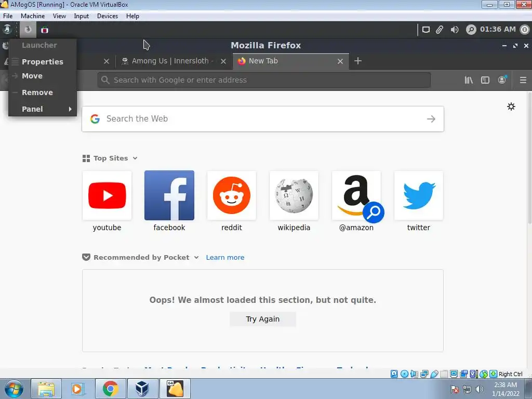Click VirtualBox audio status icon
The height and width of the screenshot is (399, 532).
point(414,374)
